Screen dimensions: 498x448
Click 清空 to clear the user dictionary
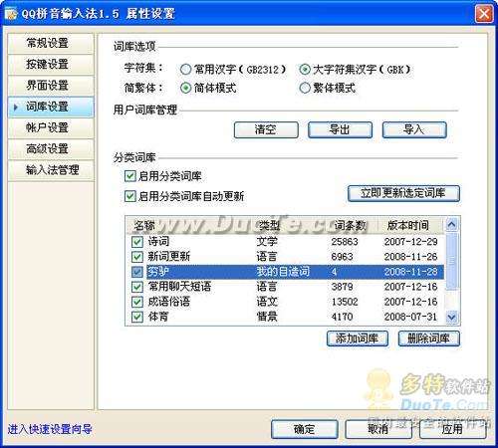click(266, 129)
